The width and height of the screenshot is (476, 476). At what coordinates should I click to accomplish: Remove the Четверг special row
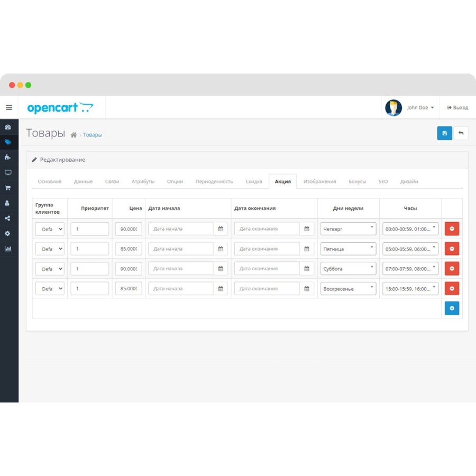pyautogui.click(x=452, y=228)
